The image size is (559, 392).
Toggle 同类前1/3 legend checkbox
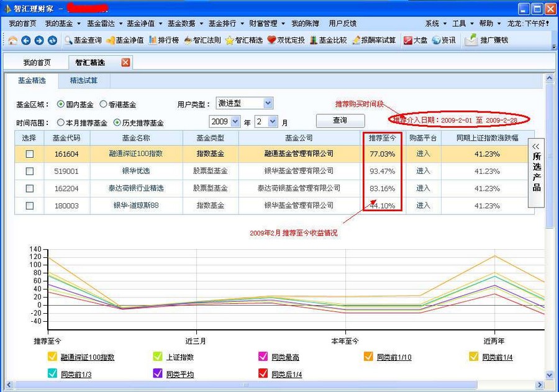click(52, 373)
